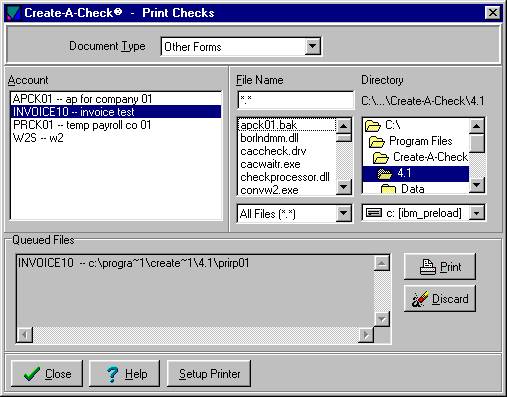Click queued files horizontal scroll right arrow
The width and height of the screenshot is (507, 397).
(366, 335)
